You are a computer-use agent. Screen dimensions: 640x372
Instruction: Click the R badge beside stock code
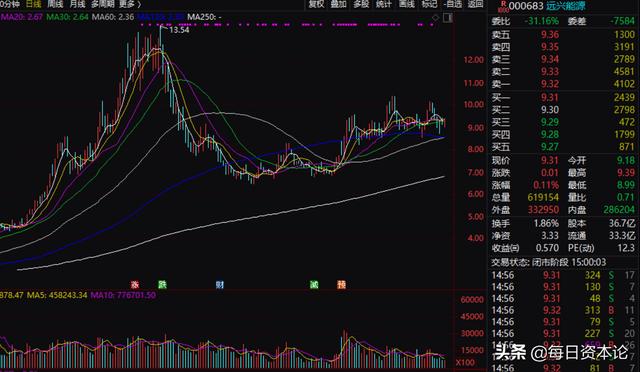pos(503,6)
